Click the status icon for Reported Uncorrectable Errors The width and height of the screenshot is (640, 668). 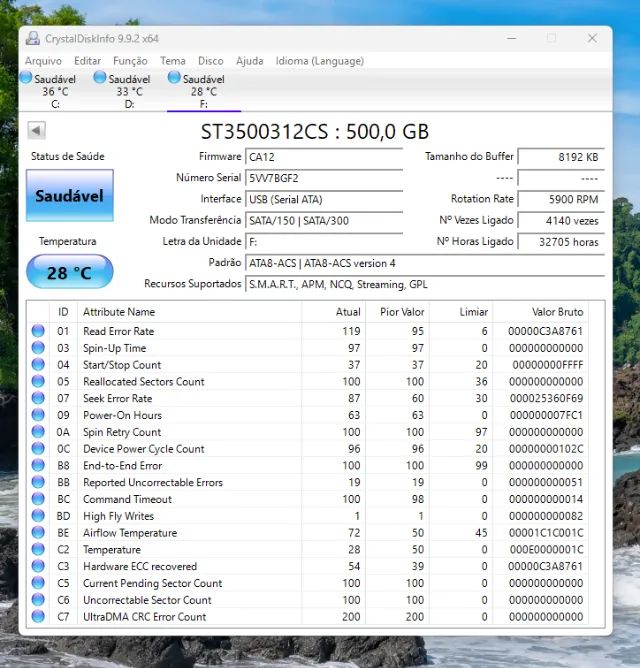[38, 482]
